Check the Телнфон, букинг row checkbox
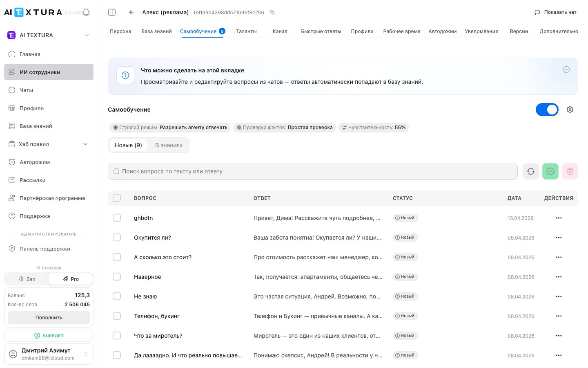 click(117, 316)
